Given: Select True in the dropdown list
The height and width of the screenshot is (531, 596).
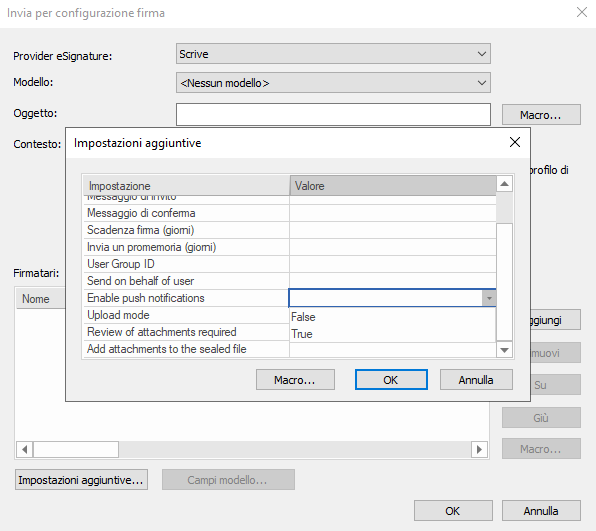Looking at the screenshot, I should [x=393, y=334].
